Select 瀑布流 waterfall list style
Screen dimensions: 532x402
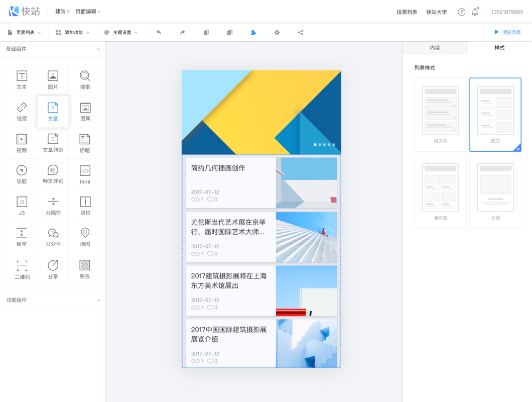[x=440, y=191]
